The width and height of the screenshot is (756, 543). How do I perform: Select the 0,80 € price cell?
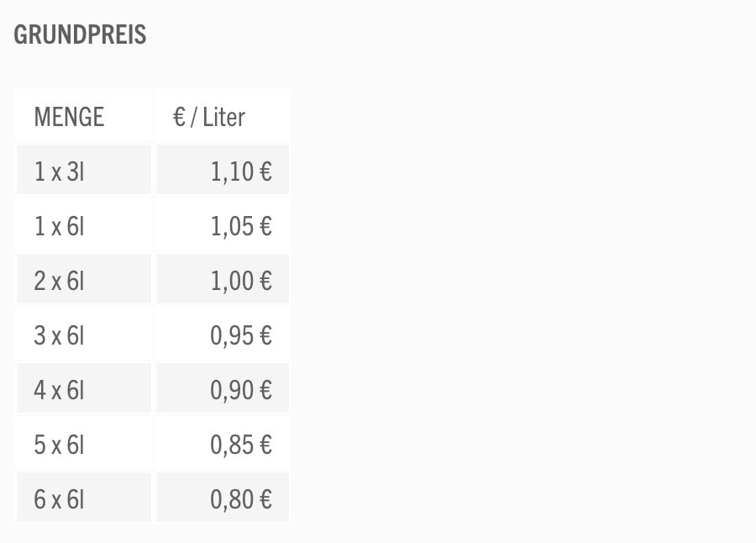tap(240, 499)
